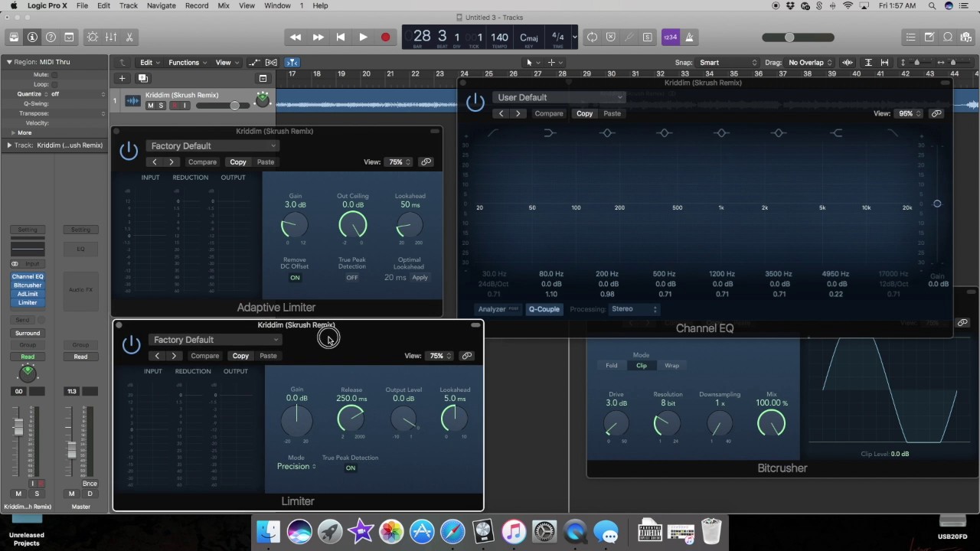Open the Window menu
The height and width of the screenshot is (551, 980).
coord(277,5)
